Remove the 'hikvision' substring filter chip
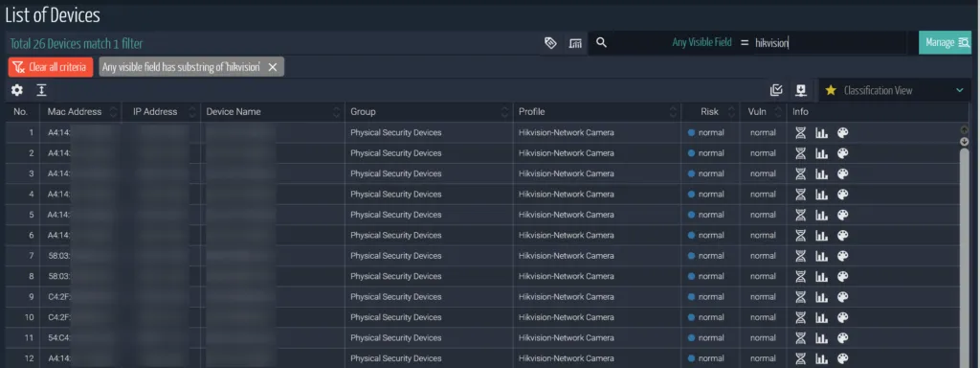Viewport: 980px width, 368px height. [x=272, y=67]
